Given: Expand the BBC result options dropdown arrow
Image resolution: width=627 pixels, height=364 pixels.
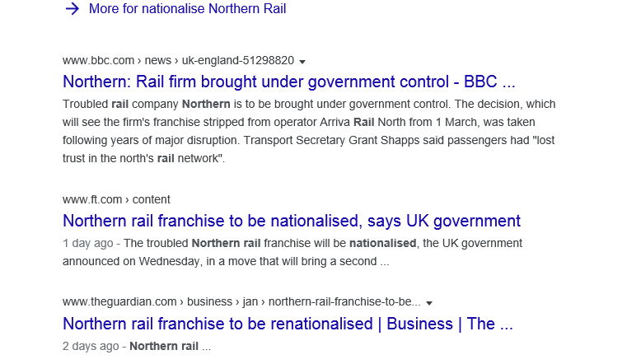Looking at the screenshot, I should coord(302,62).
